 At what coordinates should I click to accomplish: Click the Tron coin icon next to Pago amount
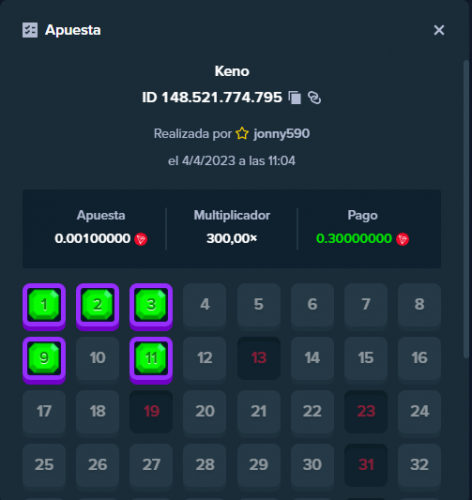point(402,239)
